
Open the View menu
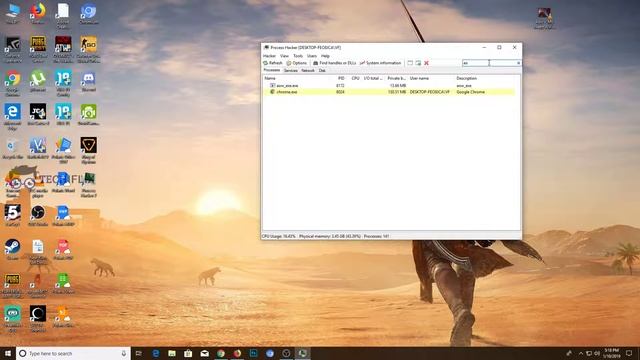pos(284,56)
